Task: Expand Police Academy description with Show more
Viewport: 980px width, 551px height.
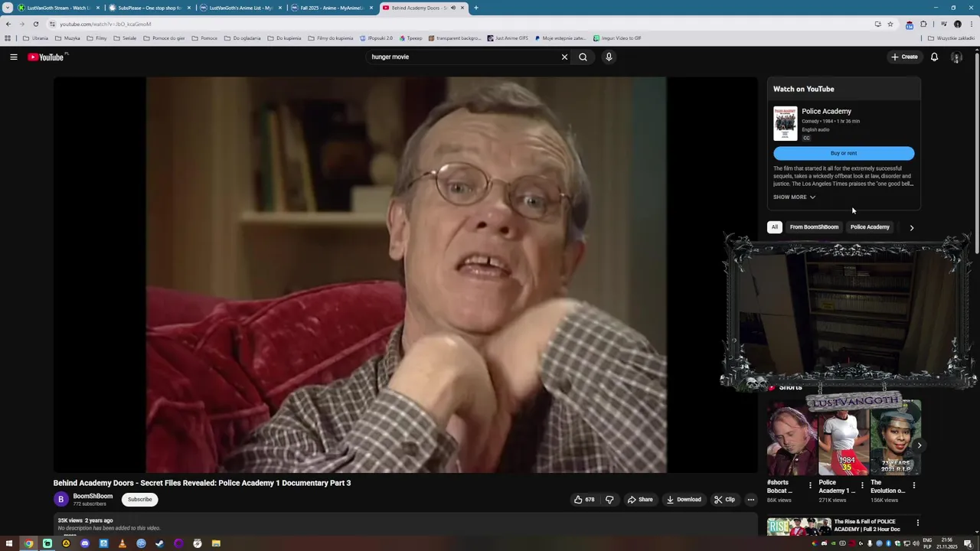Action: (x=794, y=197)
